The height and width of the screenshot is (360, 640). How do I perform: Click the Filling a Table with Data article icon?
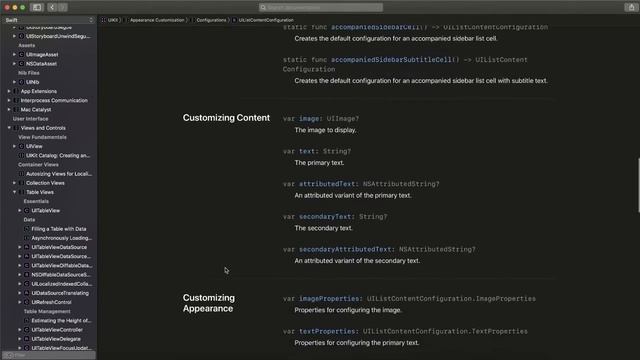click(x=27, y=229)
